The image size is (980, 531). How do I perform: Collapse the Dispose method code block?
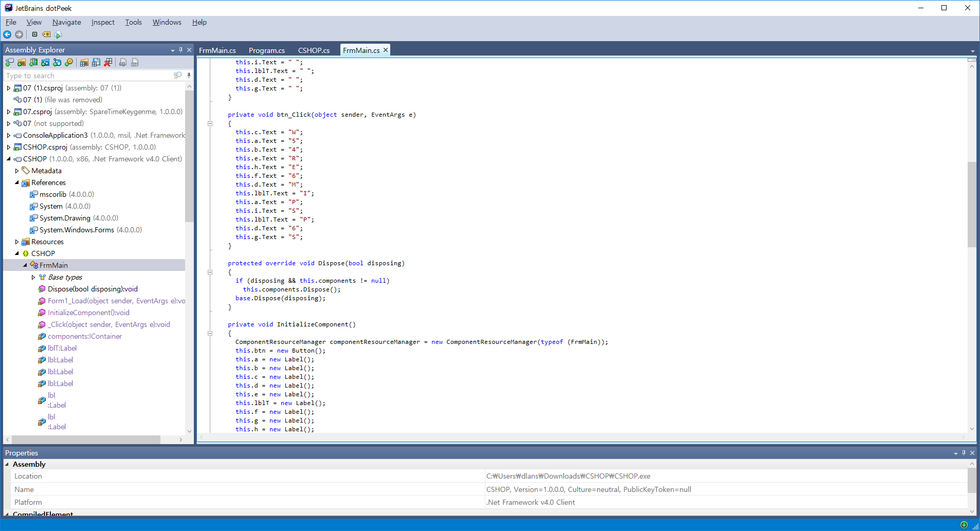[210, 272]
